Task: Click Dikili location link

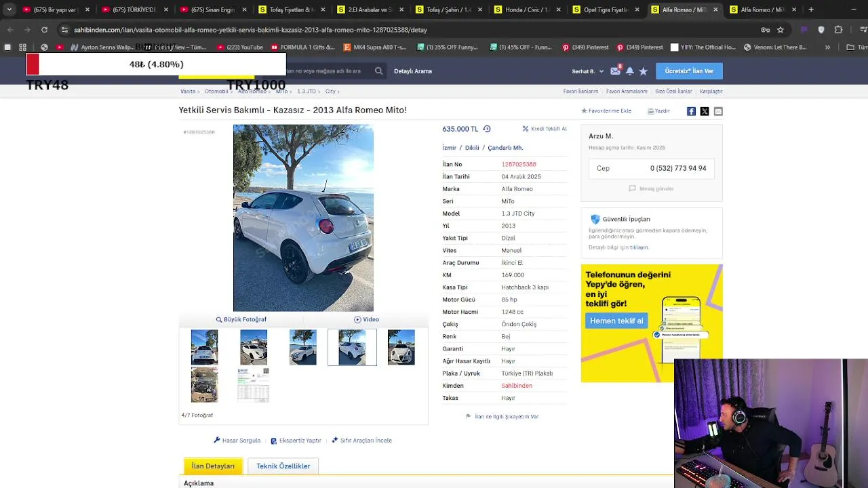Action: [x=472, y=148]
